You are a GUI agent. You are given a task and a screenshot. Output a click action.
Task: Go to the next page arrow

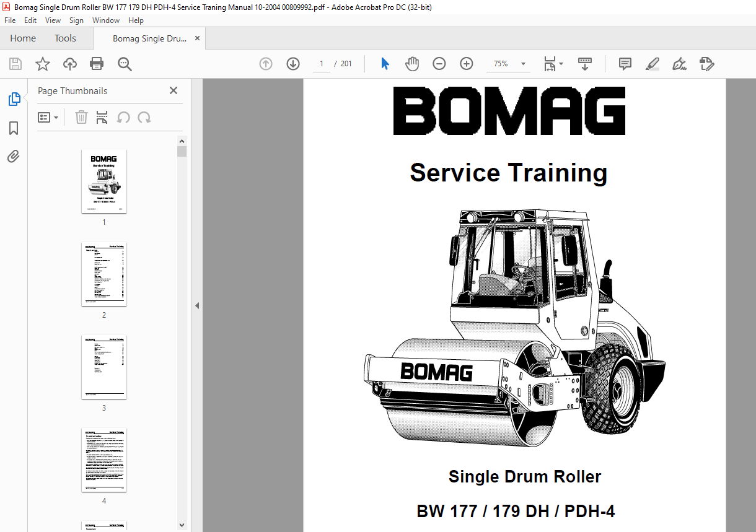[293, 64]
